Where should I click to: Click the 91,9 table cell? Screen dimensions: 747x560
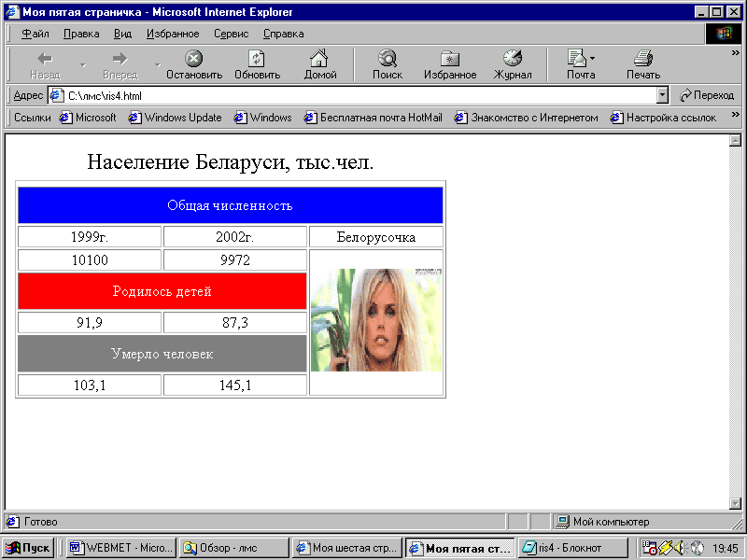pos(90,322)
